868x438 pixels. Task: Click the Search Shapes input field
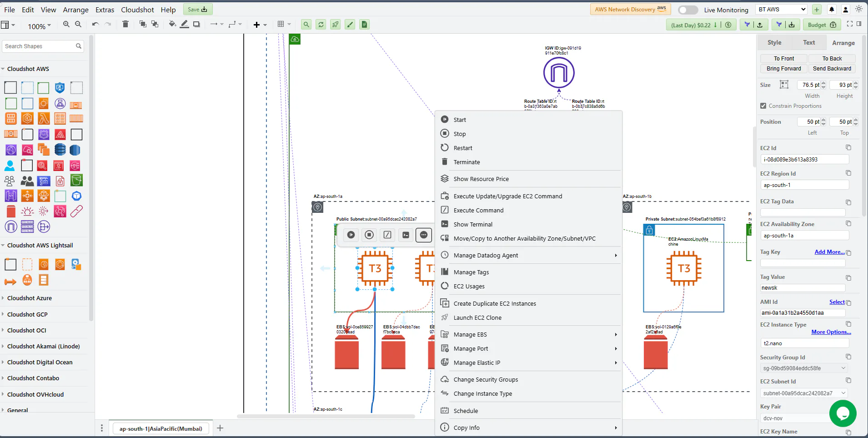(x=43, y=46)
